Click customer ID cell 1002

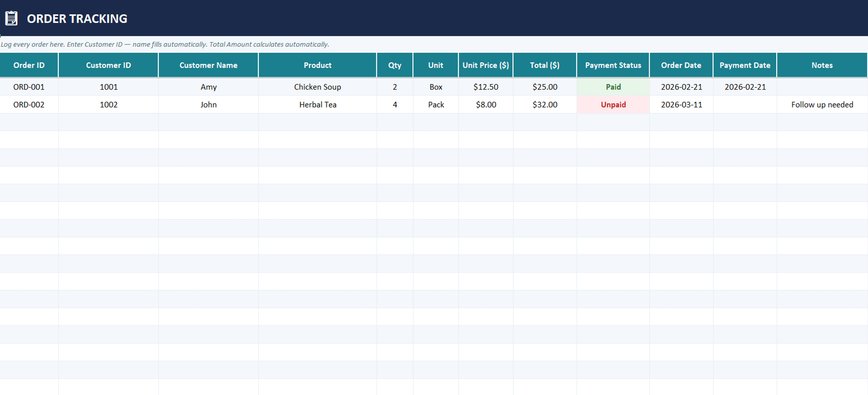coord(108,105)
